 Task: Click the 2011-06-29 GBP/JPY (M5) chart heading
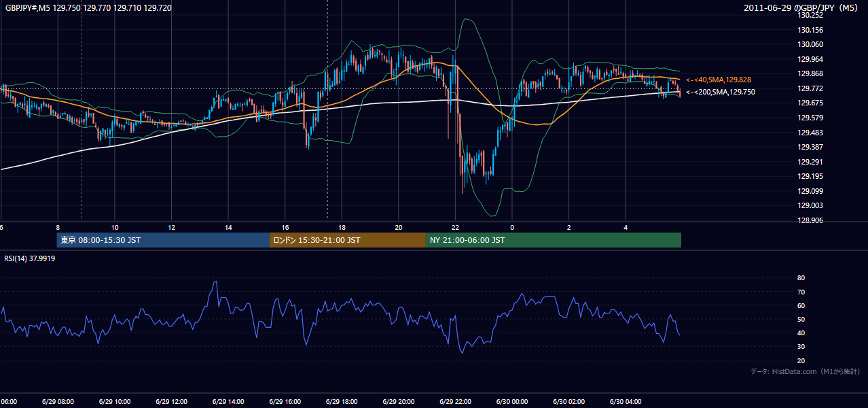coord(801,7)
